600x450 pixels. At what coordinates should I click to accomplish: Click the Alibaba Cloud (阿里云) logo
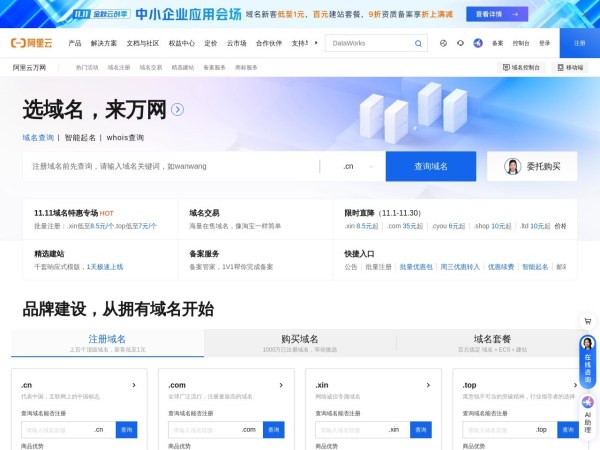35,43
